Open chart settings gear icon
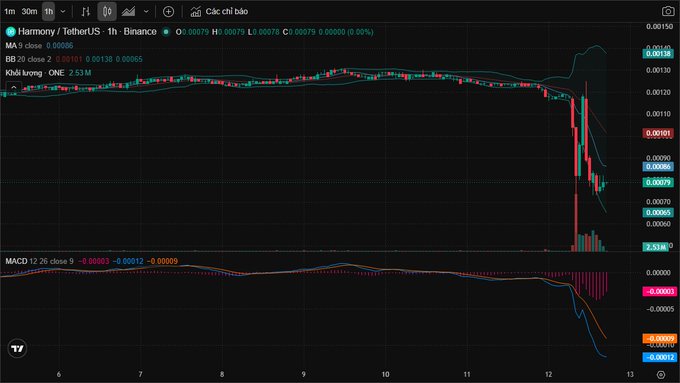Screen dimensions: 680x383 [x=660, y=374]
